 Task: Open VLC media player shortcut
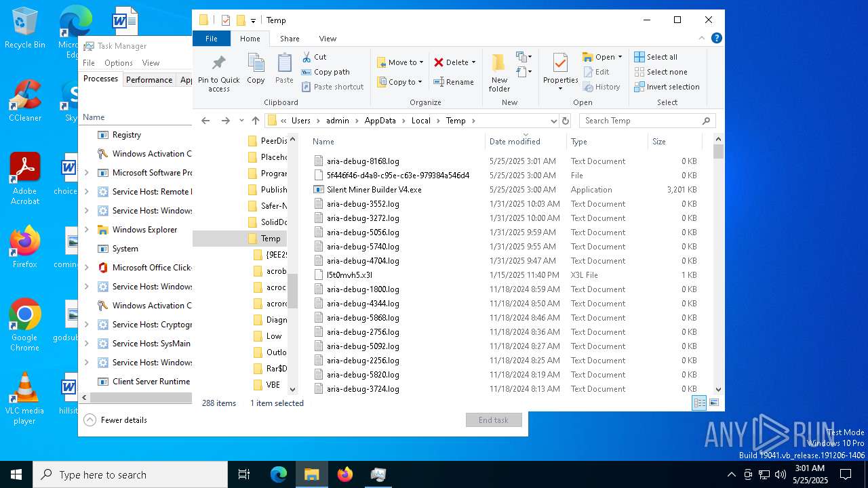click(x=25, y=398)
